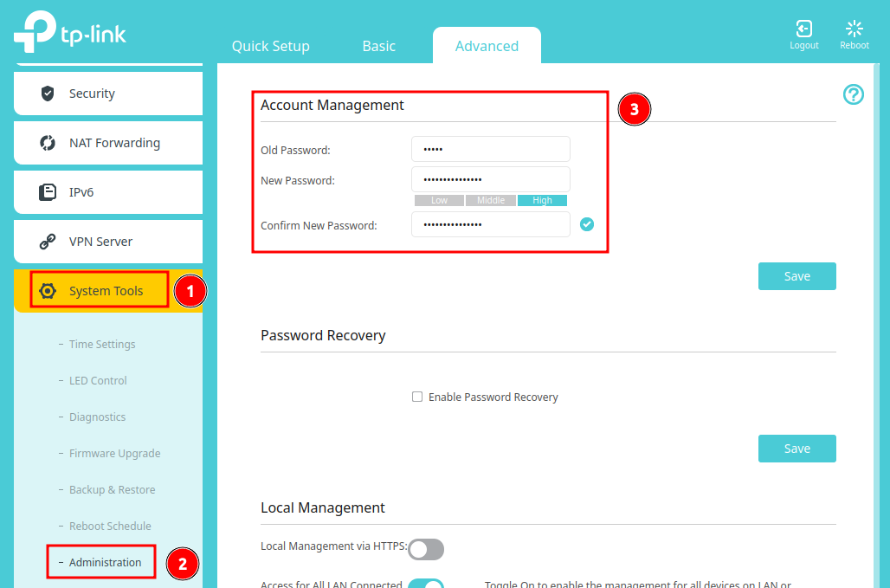Open the Administration page link
Image resolution: width=890 pixels, height=588 pixels.
105,562
